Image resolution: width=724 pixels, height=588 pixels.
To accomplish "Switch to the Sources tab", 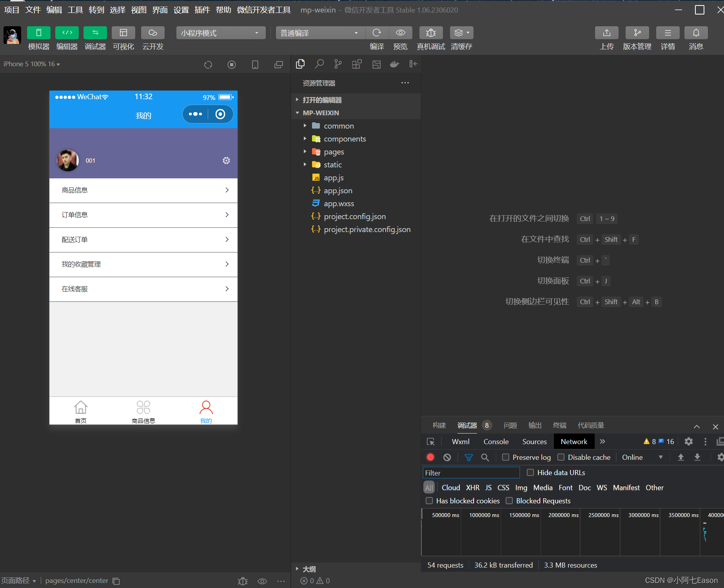I will [x=534, y=442].
